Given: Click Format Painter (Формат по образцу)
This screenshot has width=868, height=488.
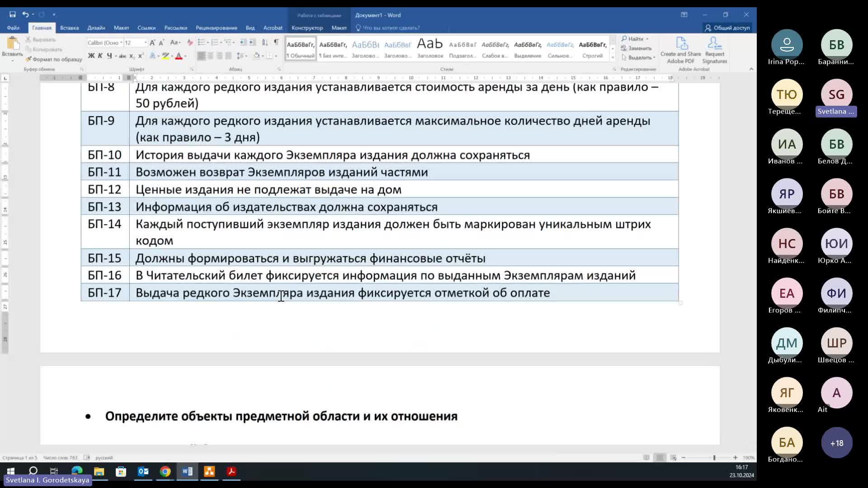Looking at the screenshot, I should [x=54, y=59].
